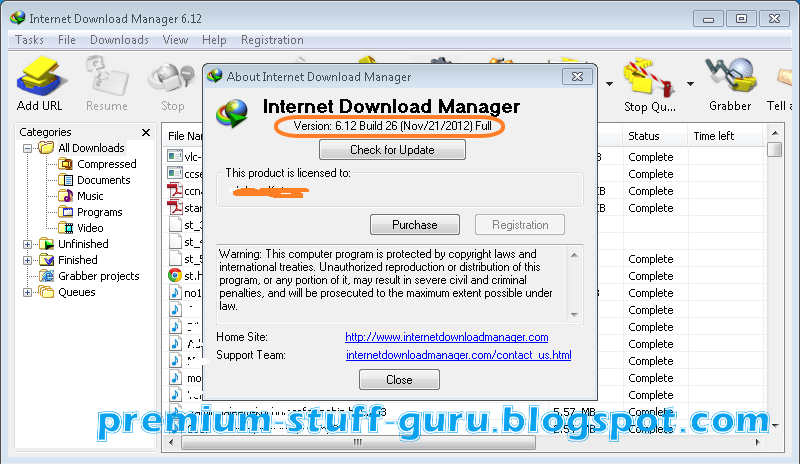The width and height of the screenshot is (800, 464).
Task: Open the Help menu
Action: coord(214,40)
